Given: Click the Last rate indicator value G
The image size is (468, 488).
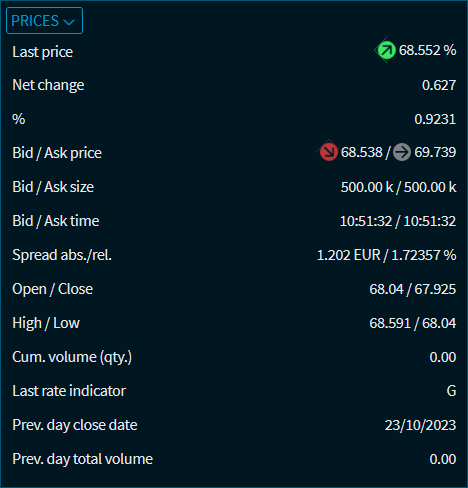Looking at the screenshot, I should click(451, 391).
